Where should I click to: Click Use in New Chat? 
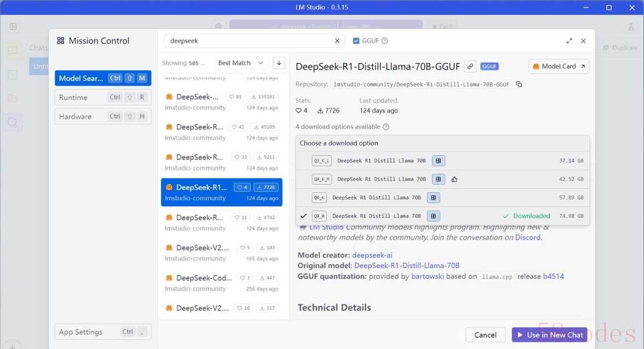550,335
